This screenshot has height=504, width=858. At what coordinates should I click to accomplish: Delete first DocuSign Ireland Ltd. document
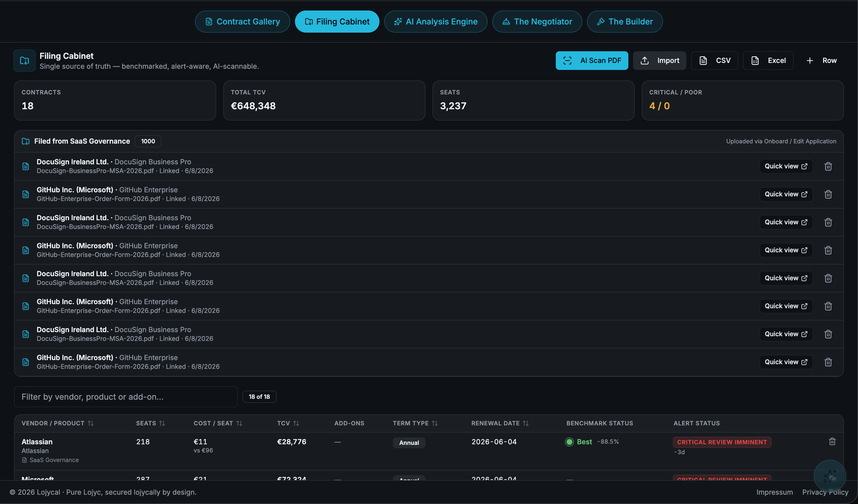tap(828, 166)
